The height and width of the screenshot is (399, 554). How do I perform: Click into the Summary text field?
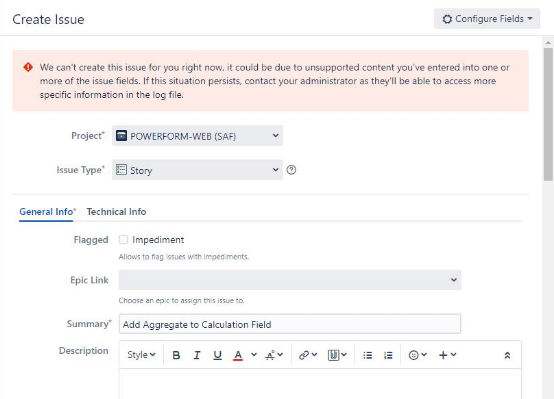coord(290,324)
